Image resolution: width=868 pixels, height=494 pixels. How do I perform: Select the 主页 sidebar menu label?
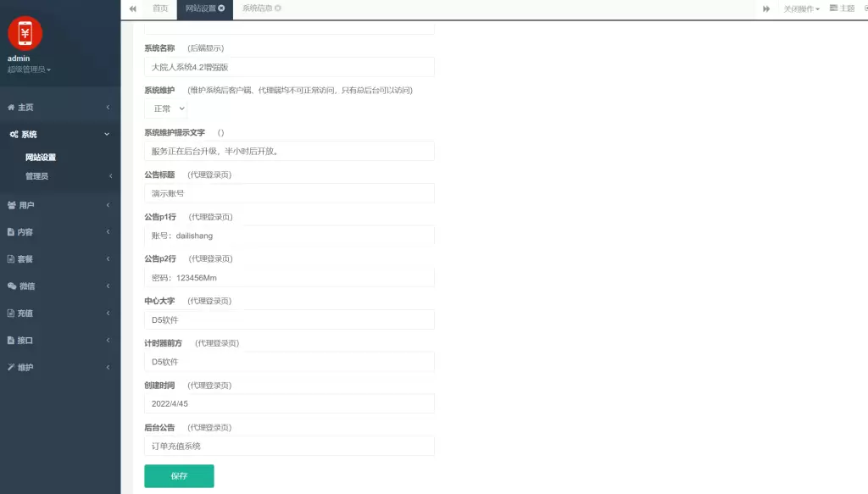coord(25,108)
